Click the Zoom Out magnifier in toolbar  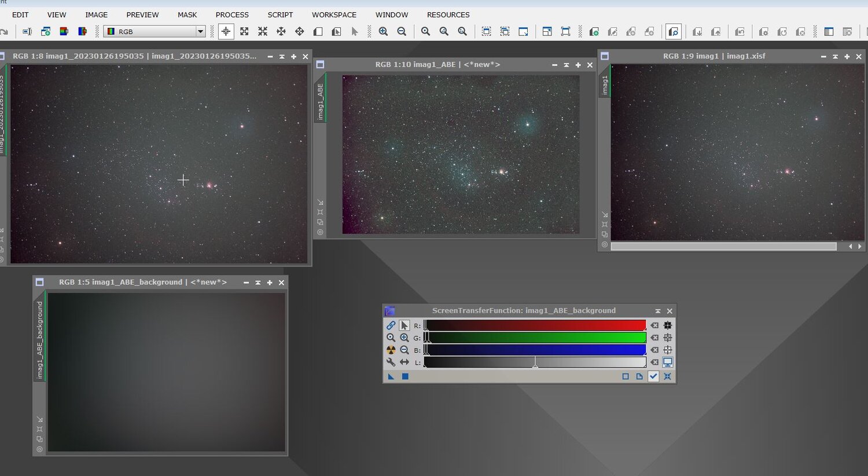(x=402, y=32)
